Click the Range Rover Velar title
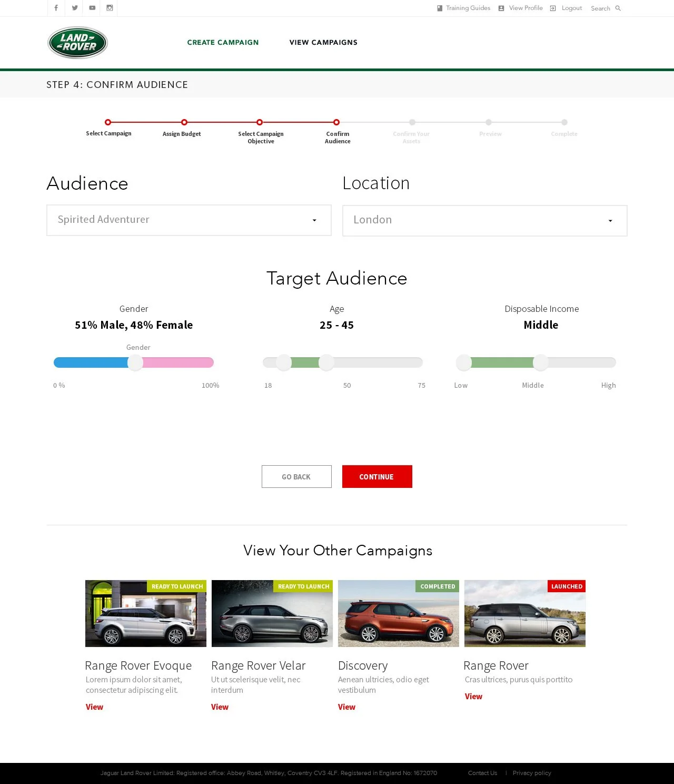 (x=258, y=665)
